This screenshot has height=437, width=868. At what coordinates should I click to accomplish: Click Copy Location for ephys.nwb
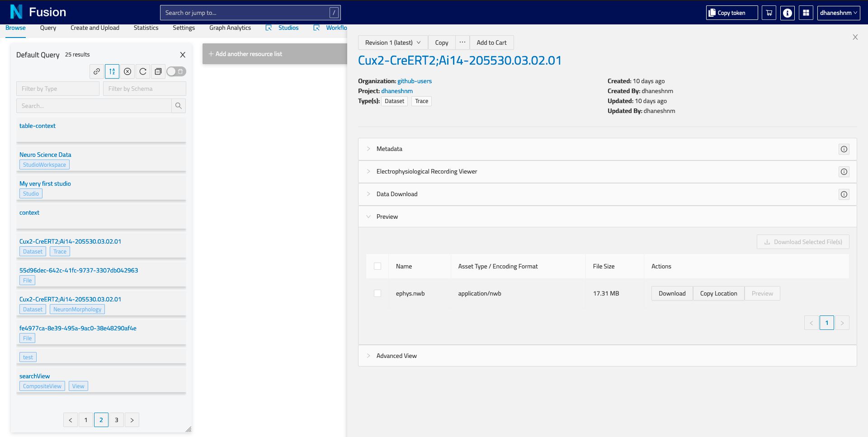(x=718, y=293)
